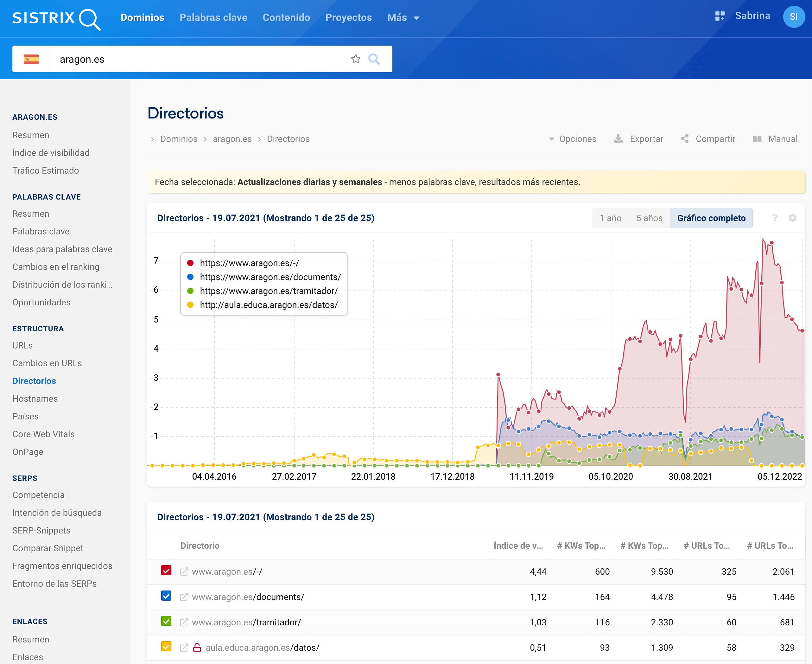The height and width of the screenshot is (664, 812).
Task: Open the apps grid icon beside Sabrina
Action: click(720, 16)
